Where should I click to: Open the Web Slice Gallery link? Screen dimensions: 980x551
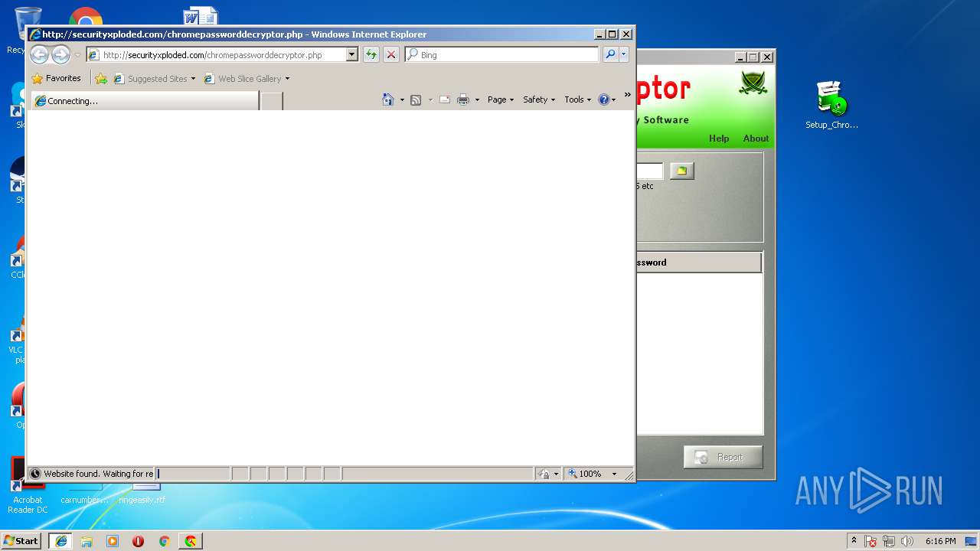tap(247, 78)
